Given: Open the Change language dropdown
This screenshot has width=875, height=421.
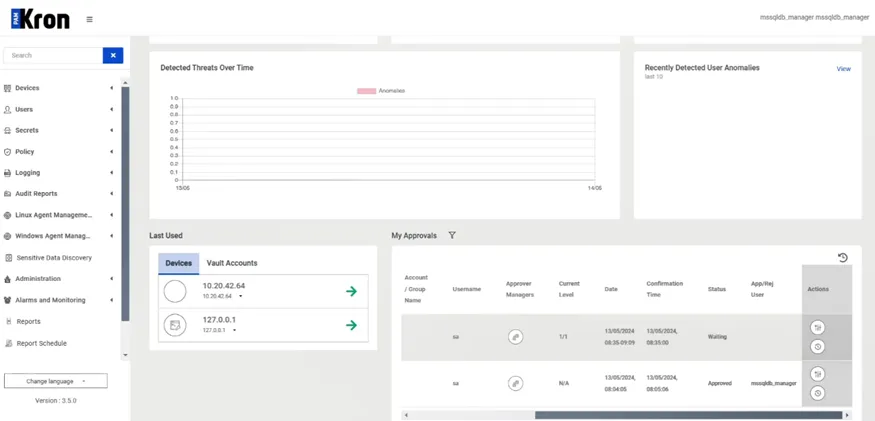Looking at the screenshot, I should click(56, 381).
